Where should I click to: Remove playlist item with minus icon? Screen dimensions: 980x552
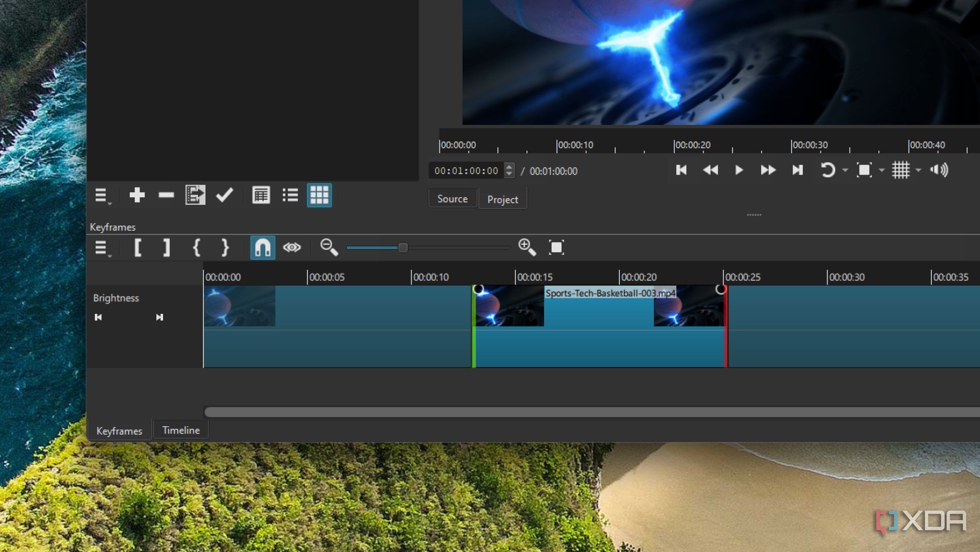tap(166, 195)
